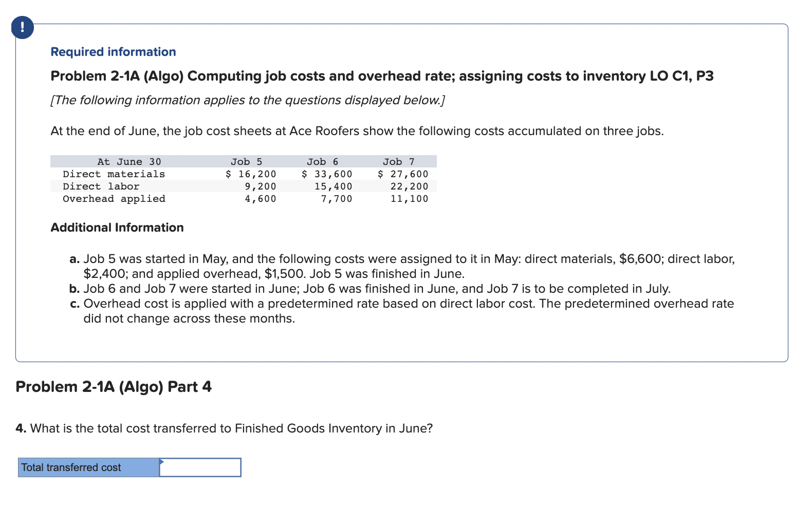
Task: Click the $33,600 value for Job 6
Action: [x=328, y=174]
